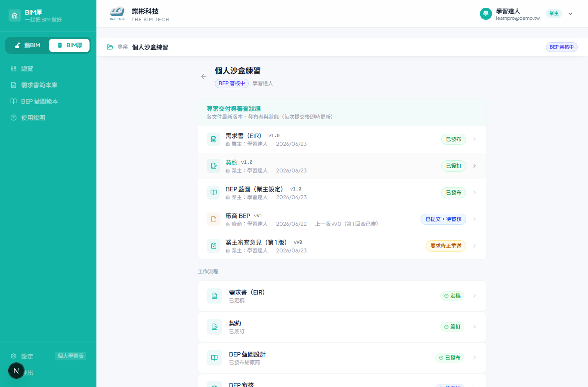This screenshot has height=387, width=588.
Task: Expand the BEP 藍圖（業主設定）row chevron
Action: [474, 193]
